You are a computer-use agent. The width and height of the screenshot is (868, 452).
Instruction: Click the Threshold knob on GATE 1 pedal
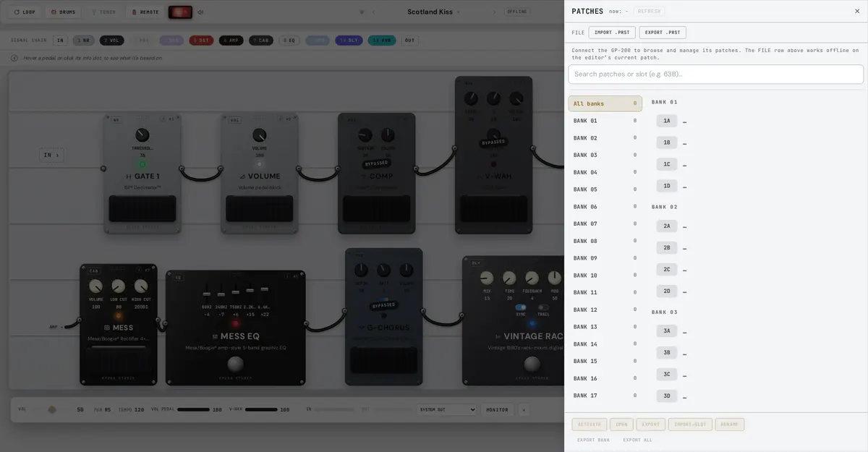tap(142, 135)
